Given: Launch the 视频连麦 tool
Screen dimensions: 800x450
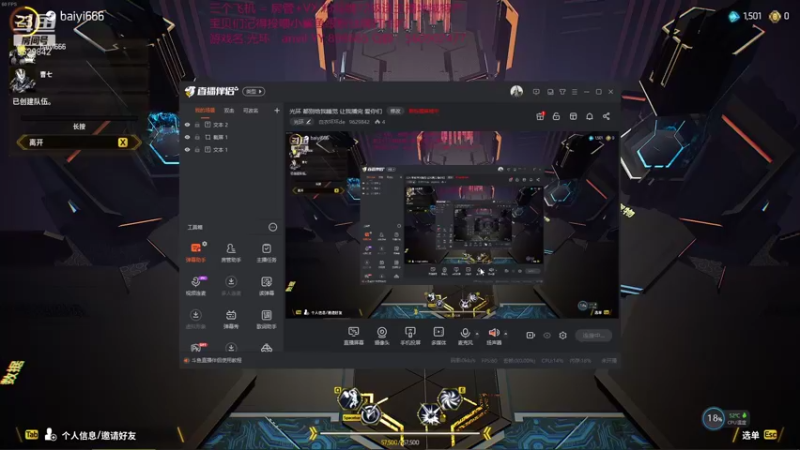Looking at the screenshot, I should click(195, 286).
